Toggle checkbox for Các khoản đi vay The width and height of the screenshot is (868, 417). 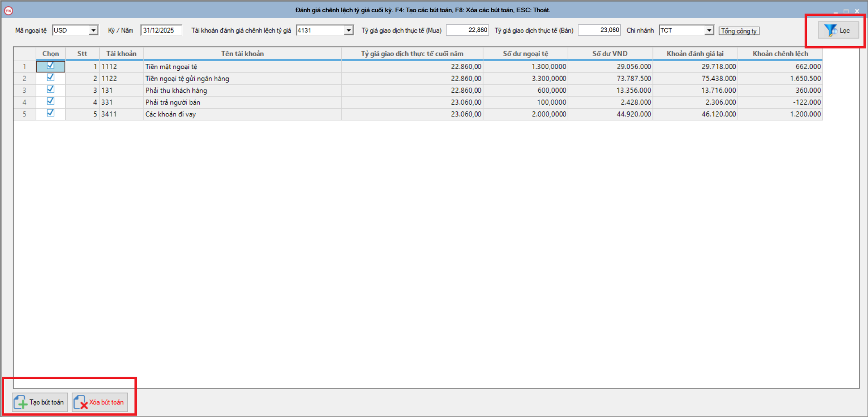coord(51,113)
